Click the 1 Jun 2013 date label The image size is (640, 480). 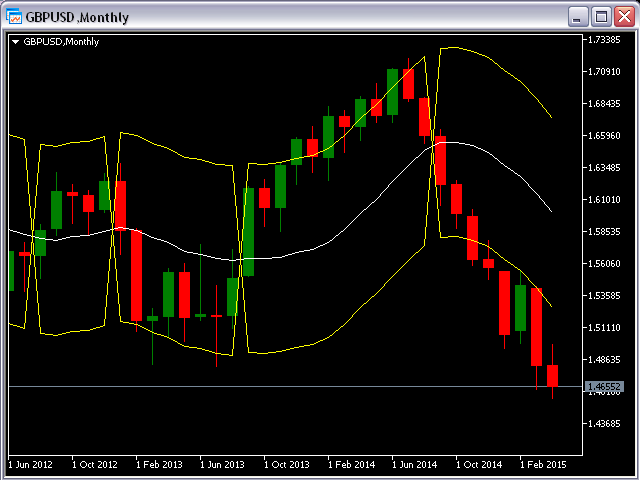(x=222, y=464)
